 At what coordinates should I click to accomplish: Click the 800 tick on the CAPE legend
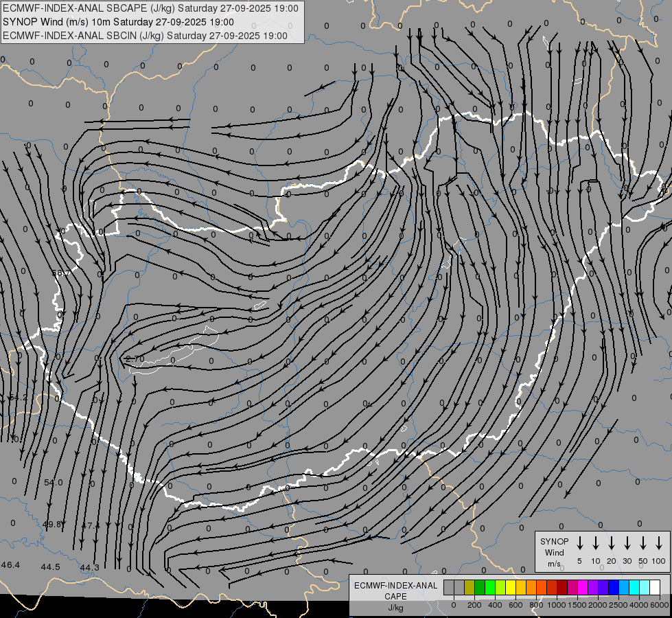pyautogui.click(x=536, y=605)
